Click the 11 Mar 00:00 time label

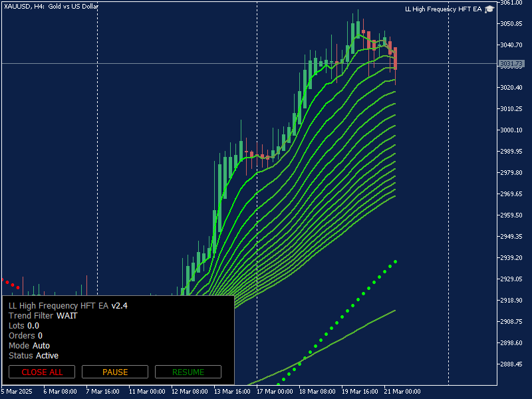pos(147,391)
